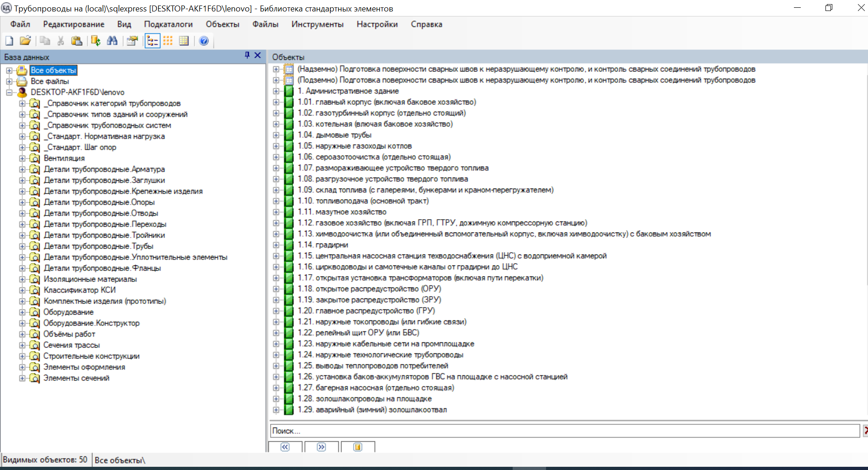This screenshot has width=868, height=470.
Task: Toggle orange icons grid view mode
Action: point(168,41)
